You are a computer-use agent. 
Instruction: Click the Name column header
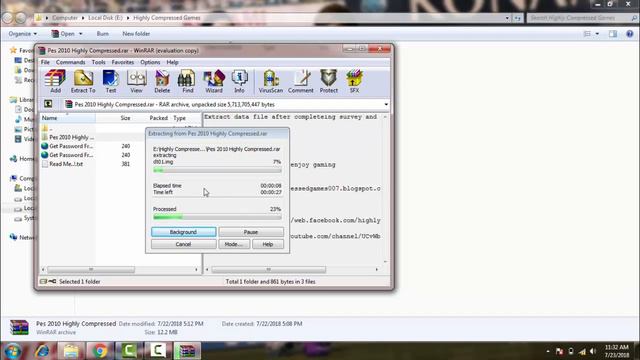pos(68,118)
